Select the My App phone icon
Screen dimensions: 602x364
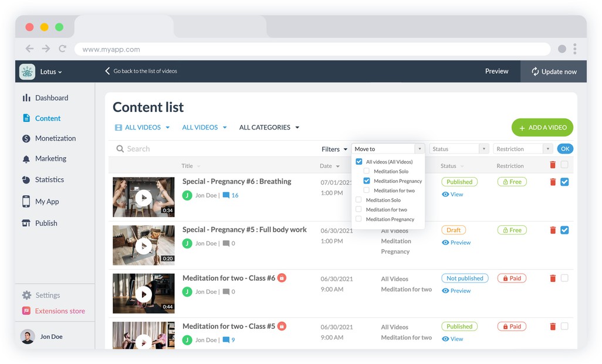[26, 202]
